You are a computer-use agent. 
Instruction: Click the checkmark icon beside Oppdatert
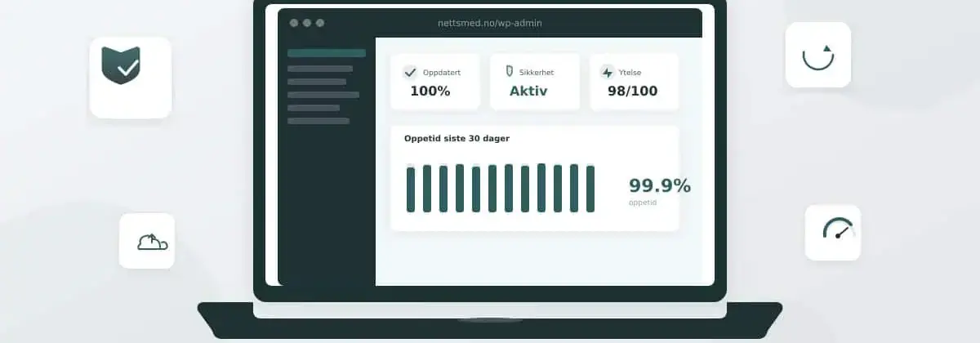click(411, 72)
